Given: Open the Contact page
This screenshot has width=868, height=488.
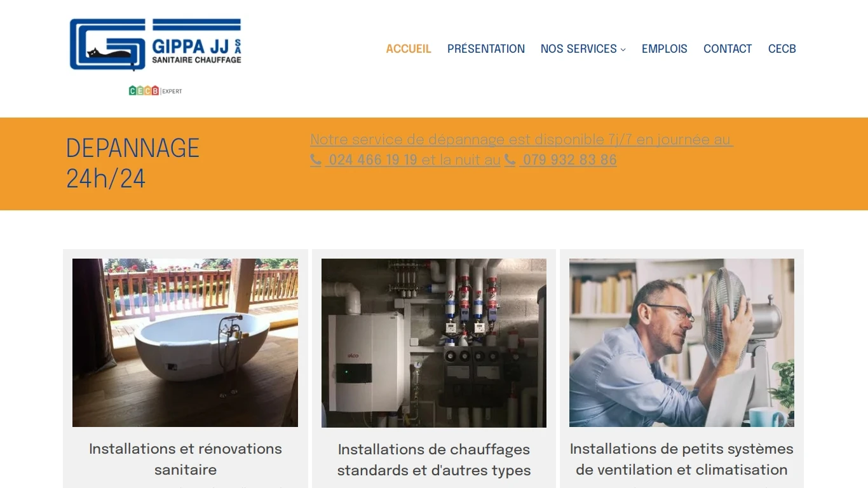Looking at the screenshot, I should coord(728,49).
